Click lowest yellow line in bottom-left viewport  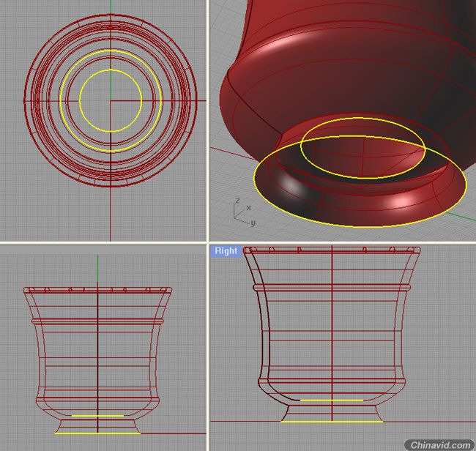pos(97,433)
